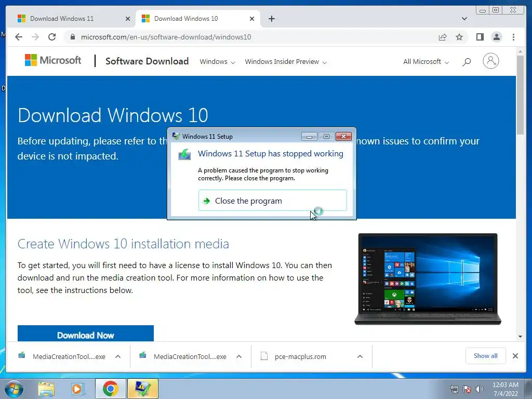Click Close the program in the crash dialog
The width and height of the screenshot is (532, 399).
click(272, 201)
